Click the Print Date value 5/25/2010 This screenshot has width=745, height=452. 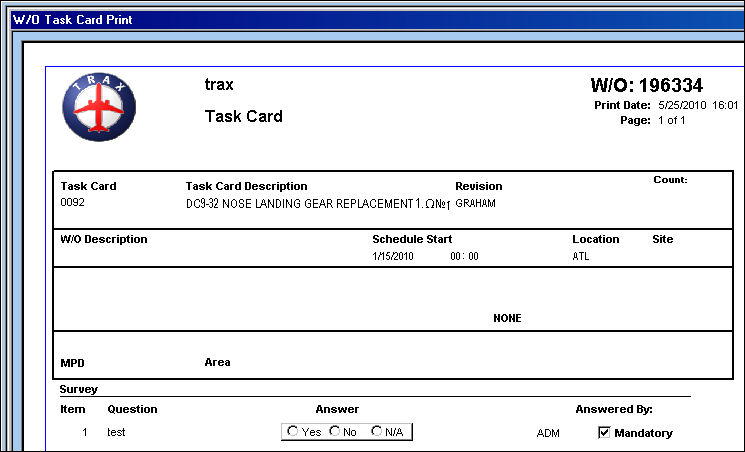click(x=682, y=105)
